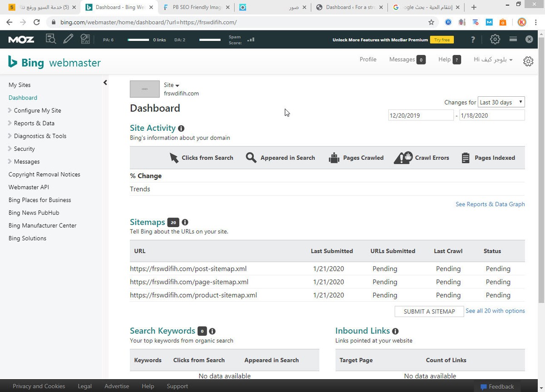Open the blue M extension icon
Image resolution: width=545 pixels, height=392 pixels.
pos(489,22)
